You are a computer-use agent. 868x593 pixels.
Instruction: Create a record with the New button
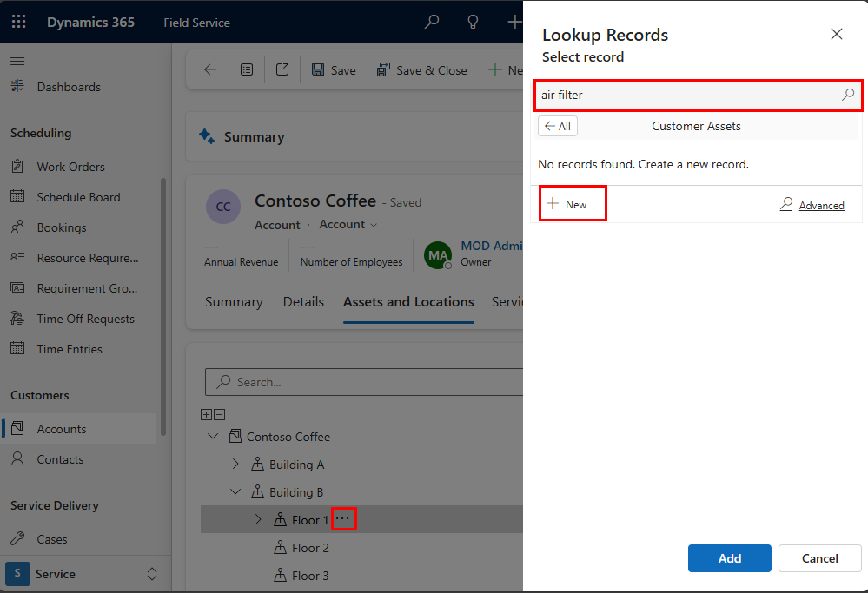tap(572, 203)
